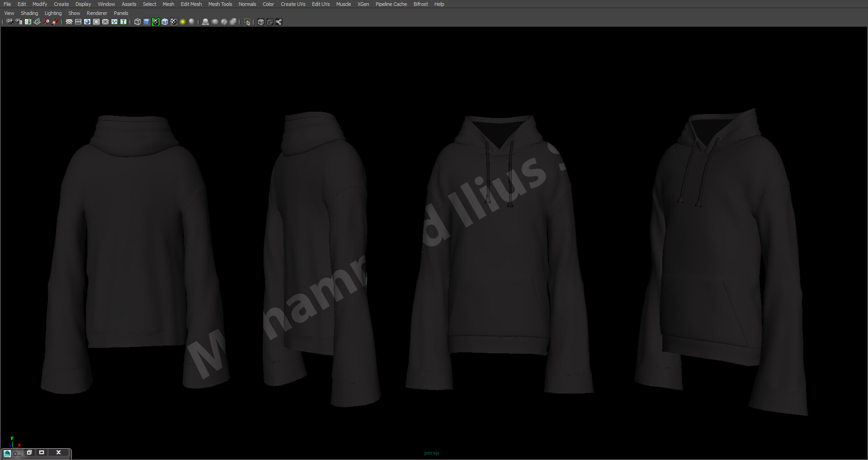
Task: Open the camera attribute editor icon
Action: (18, 22)
